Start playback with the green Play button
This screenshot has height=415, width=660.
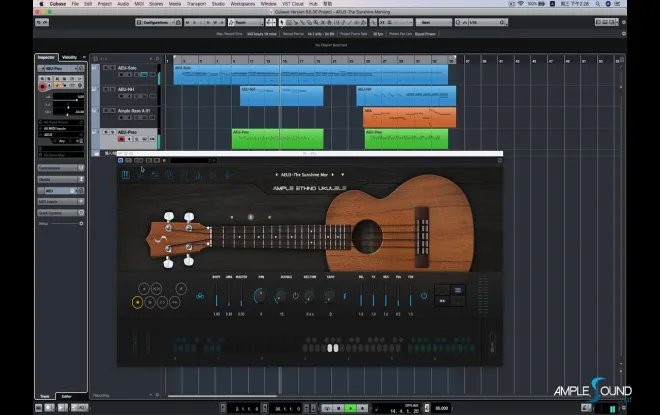(x=350, y=408)
